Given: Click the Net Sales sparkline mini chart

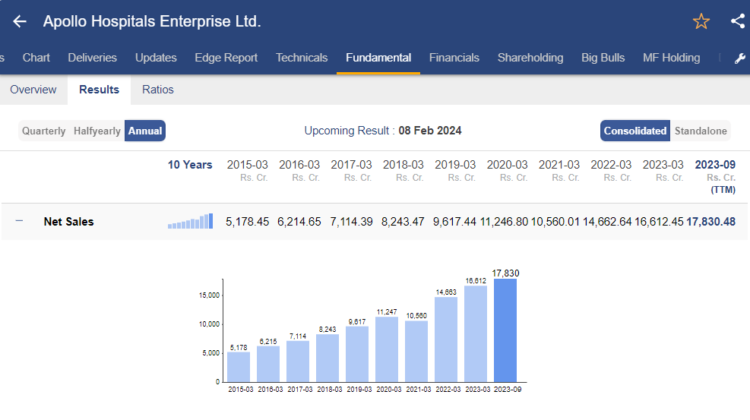Looking at the screenshot, I should (x=190, y=221).
